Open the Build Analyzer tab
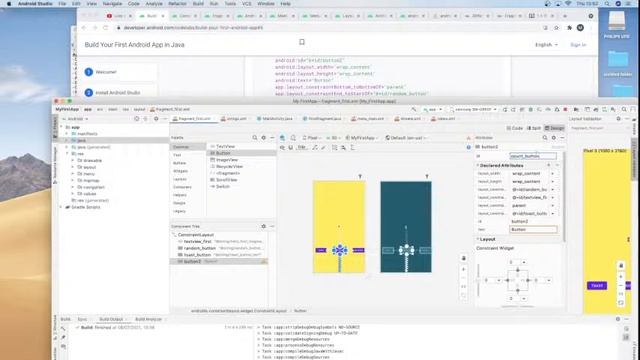The width and height of the screenshot is (640, 360). (x=149, y=319)
